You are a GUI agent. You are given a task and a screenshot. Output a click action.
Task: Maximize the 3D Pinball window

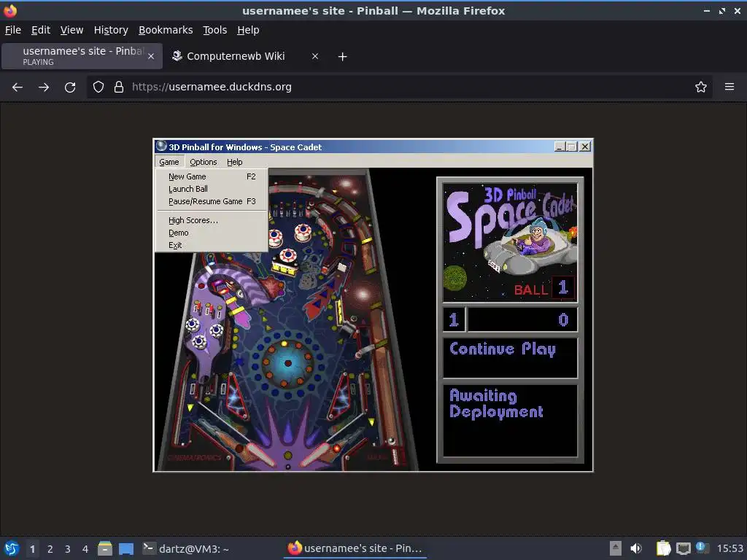point(571,147)
